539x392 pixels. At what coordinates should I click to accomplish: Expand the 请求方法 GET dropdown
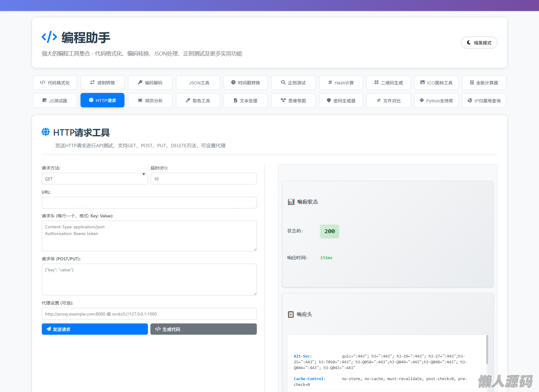tap(92, 179)
